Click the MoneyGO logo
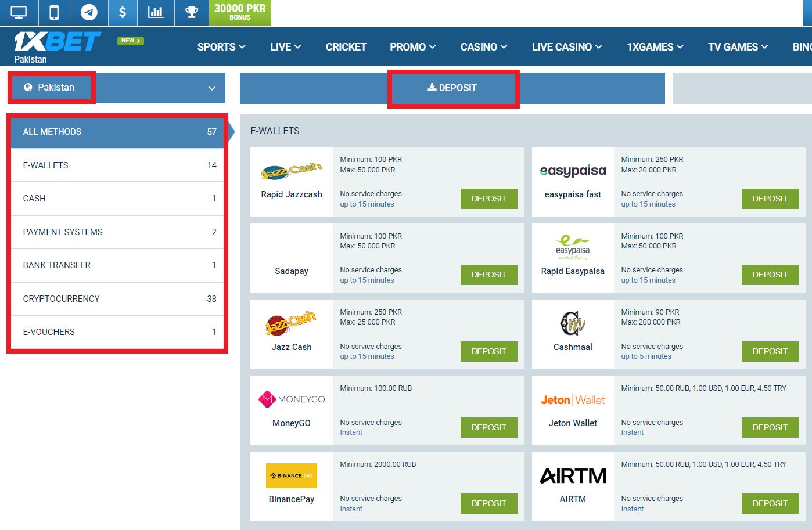This screenshot has height=530, width=812. coord(291,399)
